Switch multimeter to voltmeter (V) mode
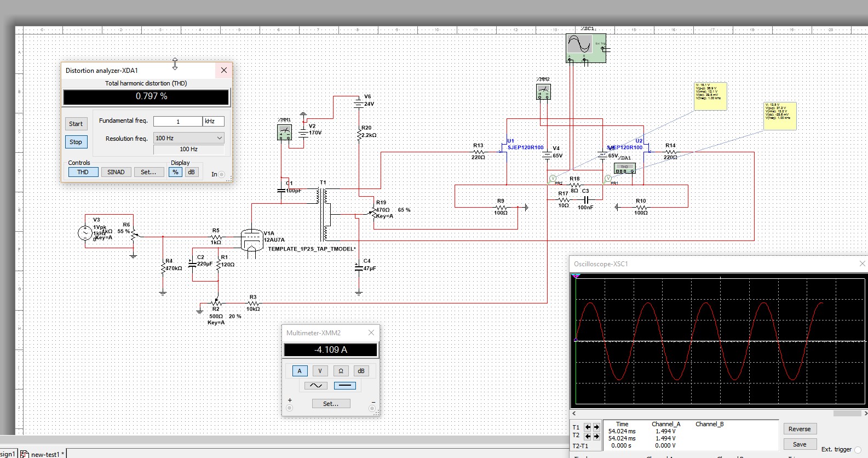Viewport: 868px width, 458px height. coord(320,371)
